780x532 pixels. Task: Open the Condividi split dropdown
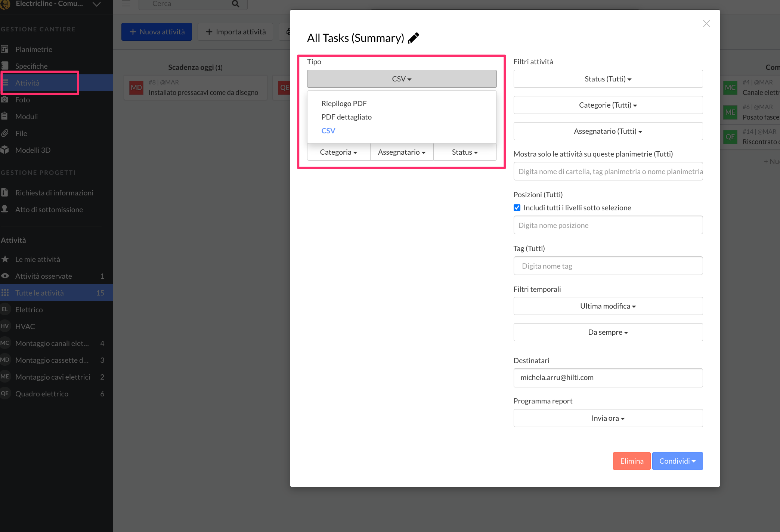click(677, 461)
